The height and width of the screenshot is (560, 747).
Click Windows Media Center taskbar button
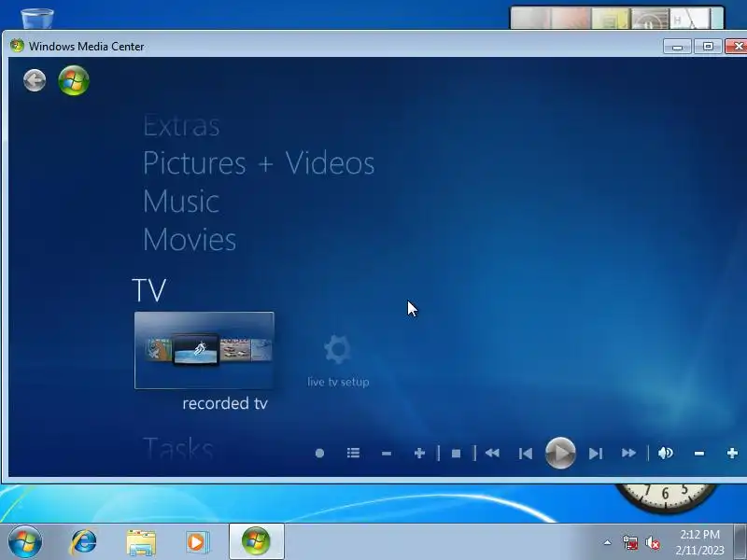[256, 541]
